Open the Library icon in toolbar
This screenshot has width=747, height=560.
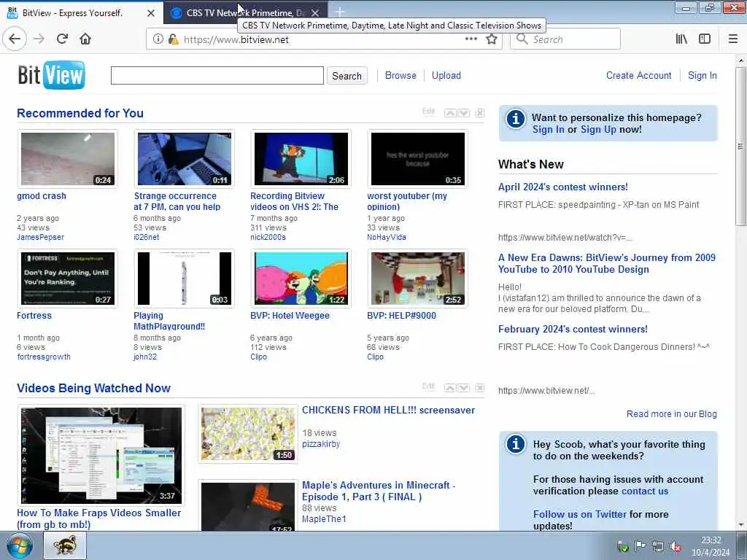[x=681, y=39]
